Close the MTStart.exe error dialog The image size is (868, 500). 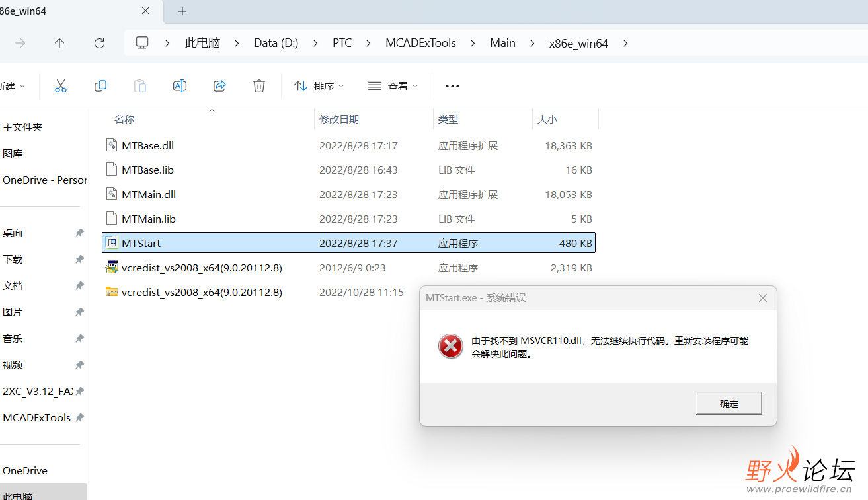coord(762,298)
